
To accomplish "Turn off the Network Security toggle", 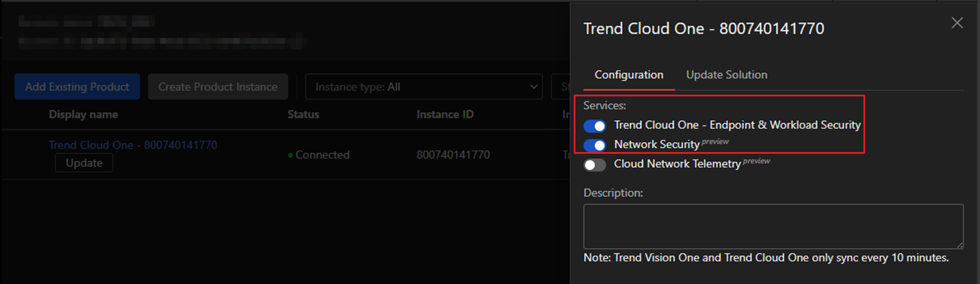I will (594, 145).
